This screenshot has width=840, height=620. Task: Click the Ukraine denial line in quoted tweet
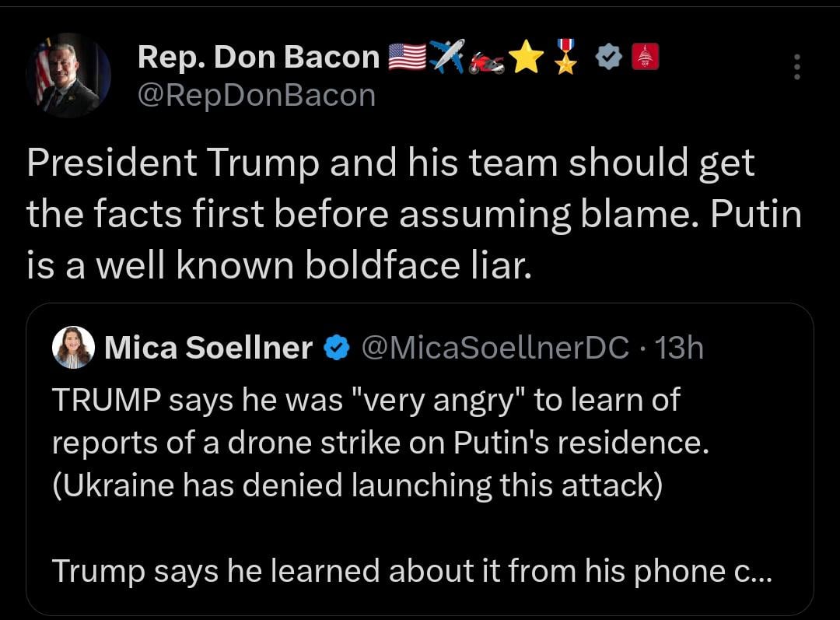tap(357, 485)
